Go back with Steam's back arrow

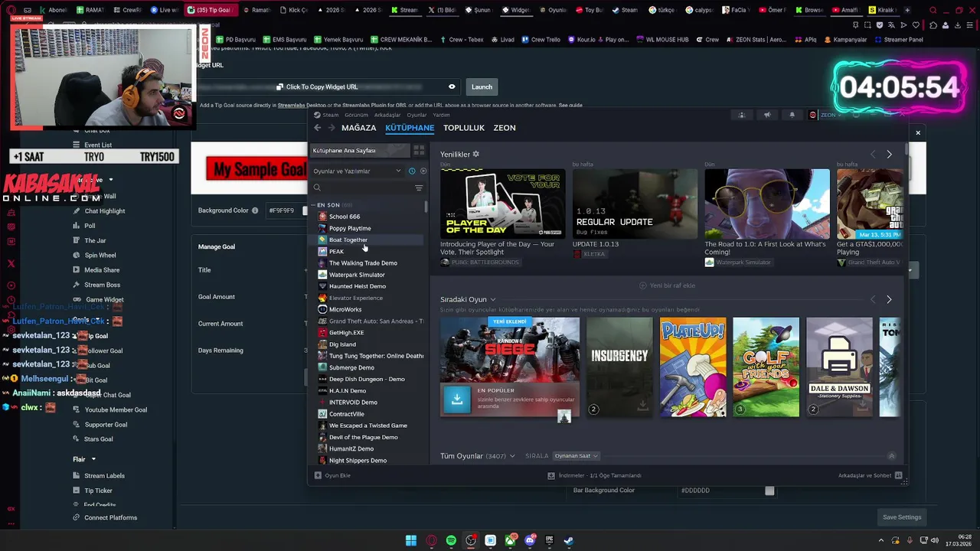[x=318, y=128]
